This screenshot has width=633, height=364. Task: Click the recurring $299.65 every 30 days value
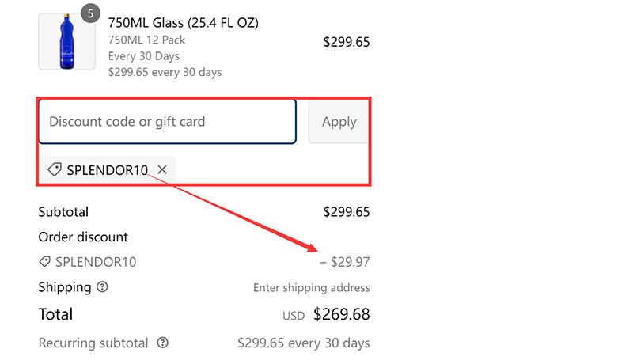pos(303,343)
